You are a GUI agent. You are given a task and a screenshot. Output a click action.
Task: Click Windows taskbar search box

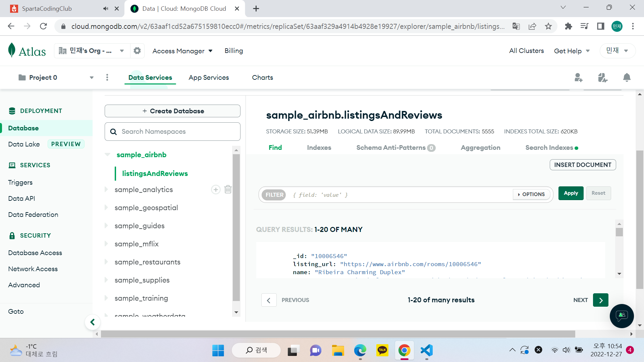click(256, 350)
